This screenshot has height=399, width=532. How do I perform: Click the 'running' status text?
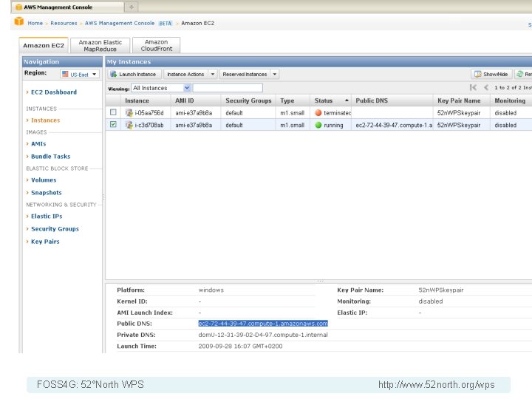click(333, 125)
